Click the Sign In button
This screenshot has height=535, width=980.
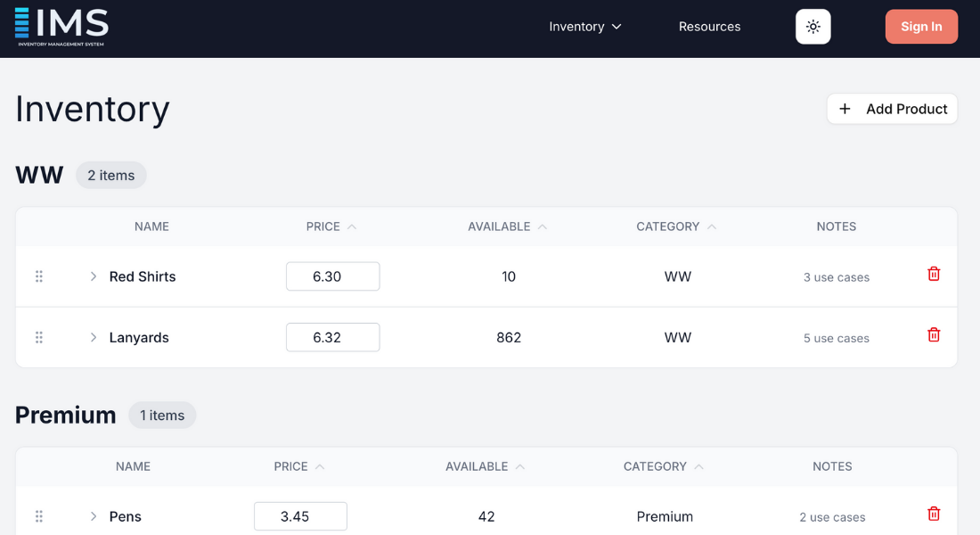(x=921, y=26)
